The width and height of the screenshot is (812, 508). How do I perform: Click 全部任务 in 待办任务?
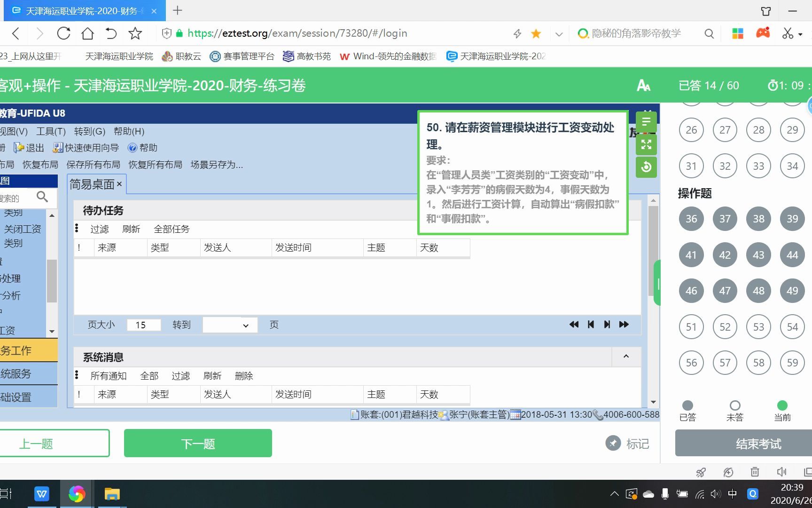172,229
